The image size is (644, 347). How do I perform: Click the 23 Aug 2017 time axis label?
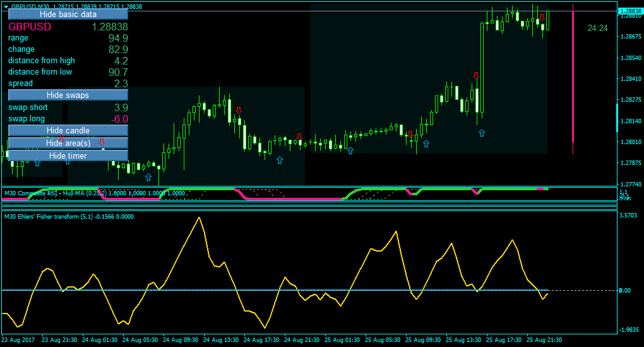tap(18, 340)
